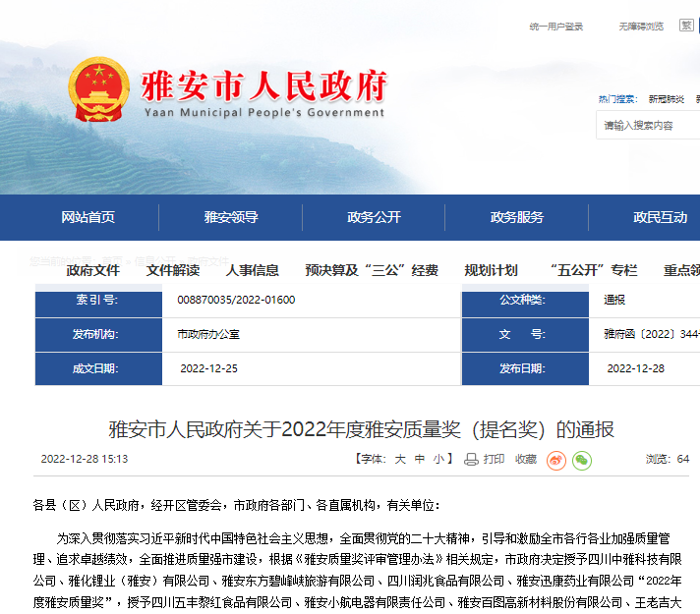Select the 文件解读 sub-tab
700x614 pixels.
pos(173,270)
